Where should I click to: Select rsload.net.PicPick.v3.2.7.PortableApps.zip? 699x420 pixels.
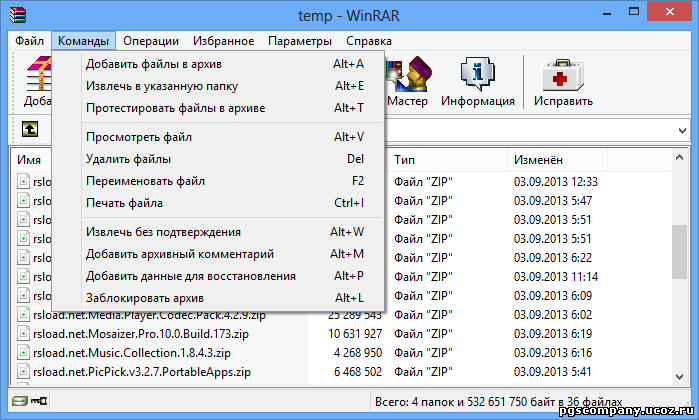coord(142,372)
